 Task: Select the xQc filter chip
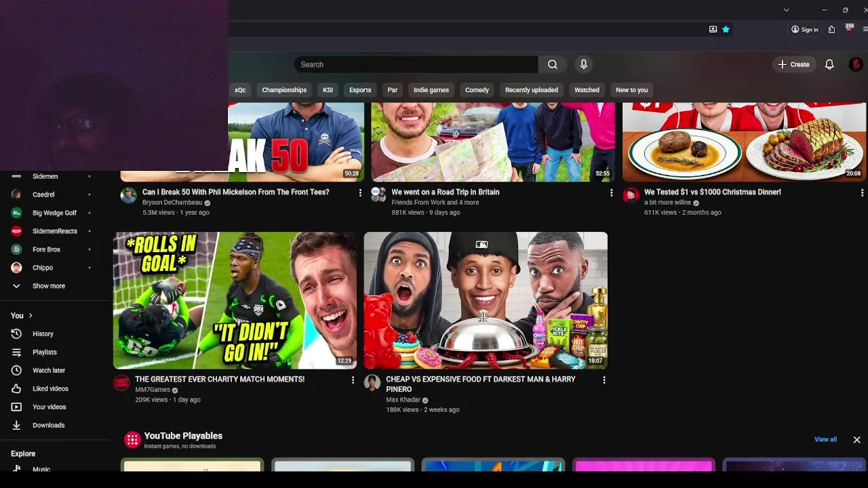point(240,90)
